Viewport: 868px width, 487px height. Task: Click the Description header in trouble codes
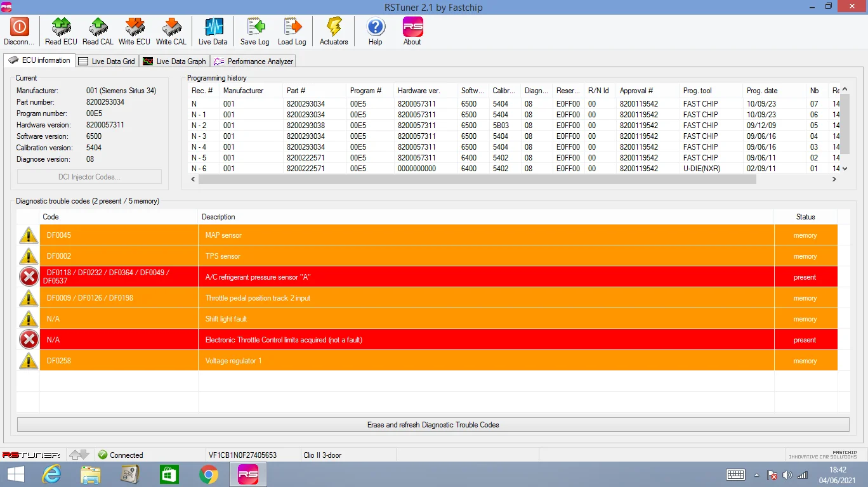[x=486, y=217]
